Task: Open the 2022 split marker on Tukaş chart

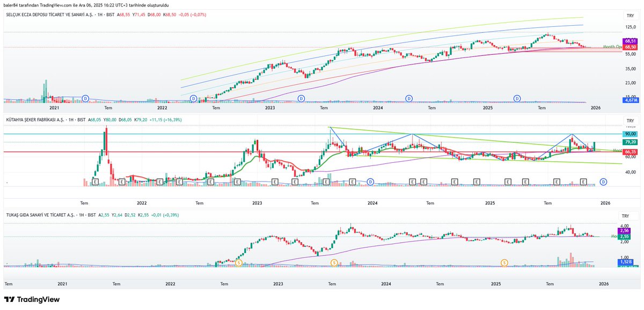Action: coord(239,262)
